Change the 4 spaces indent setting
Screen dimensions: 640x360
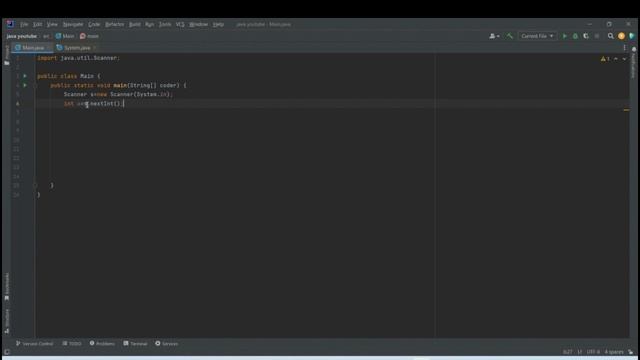point(614,352)
